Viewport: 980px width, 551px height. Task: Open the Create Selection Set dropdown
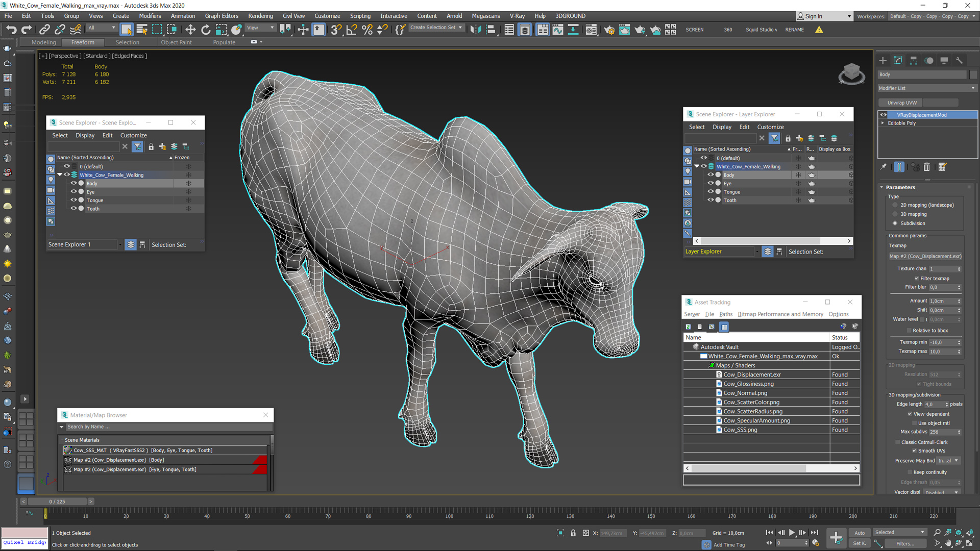coord(436,28)
